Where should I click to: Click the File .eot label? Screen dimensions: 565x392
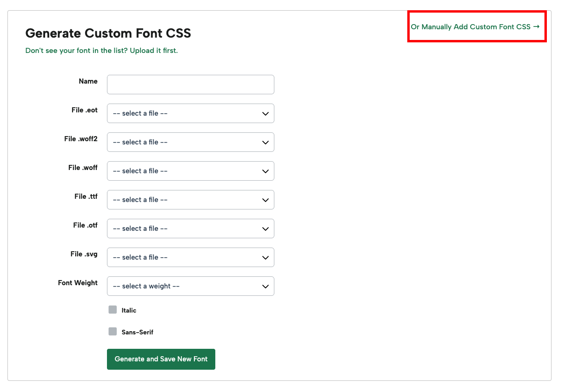pyautogui.click(x=84, y=110)
